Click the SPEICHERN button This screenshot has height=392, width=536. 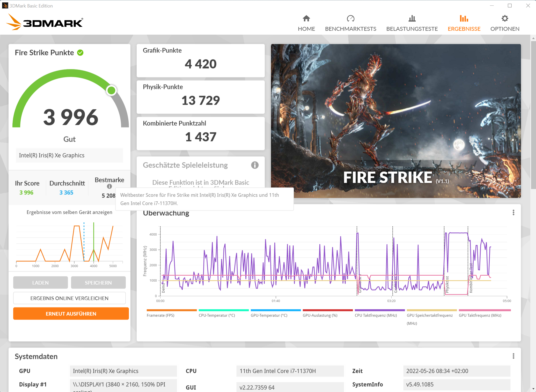98,282
